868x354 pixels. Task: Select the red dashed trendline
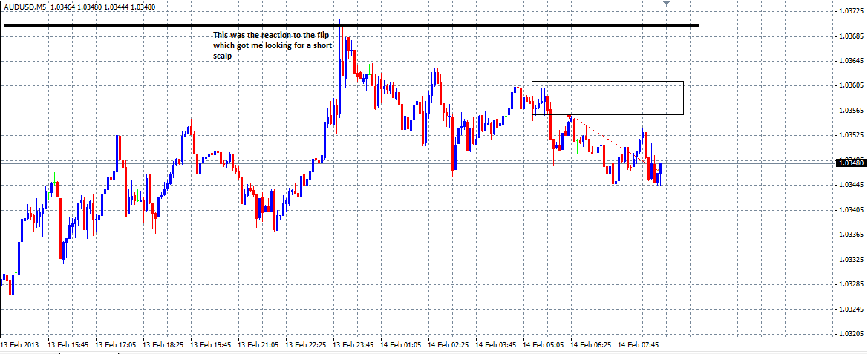point(601,136)
